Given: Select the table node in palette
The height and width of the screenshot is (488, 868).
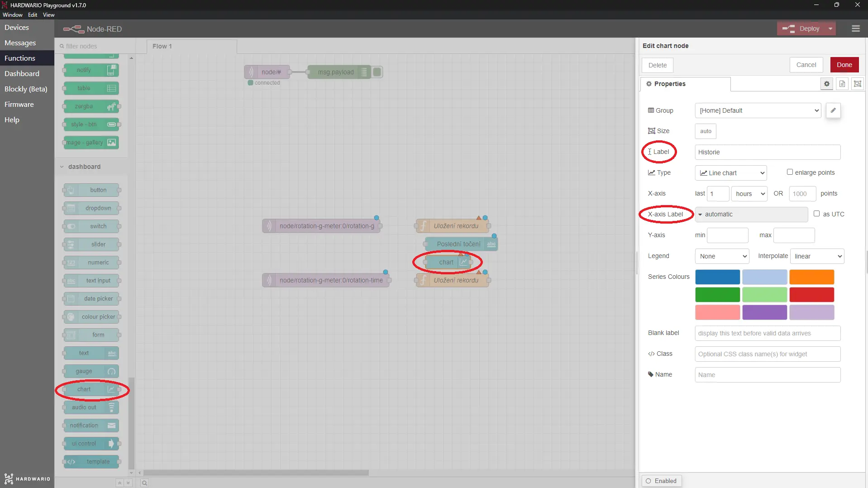Looking at the screenshot, I should click(91, 88).
